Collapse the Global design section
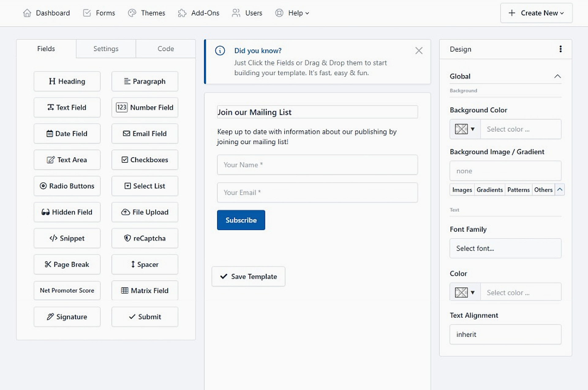The image size is (588, 390). coord(557,76)
